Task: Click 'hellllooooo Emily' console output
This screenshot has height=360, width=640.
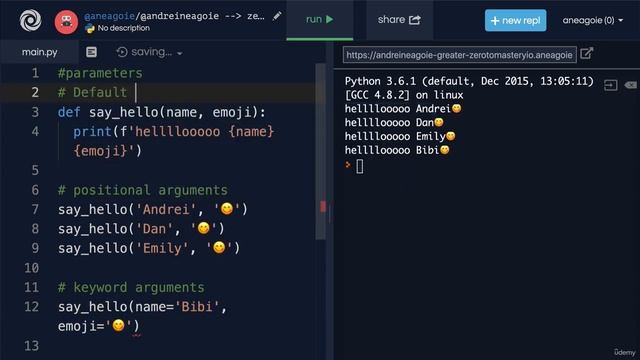Action: 400,136
